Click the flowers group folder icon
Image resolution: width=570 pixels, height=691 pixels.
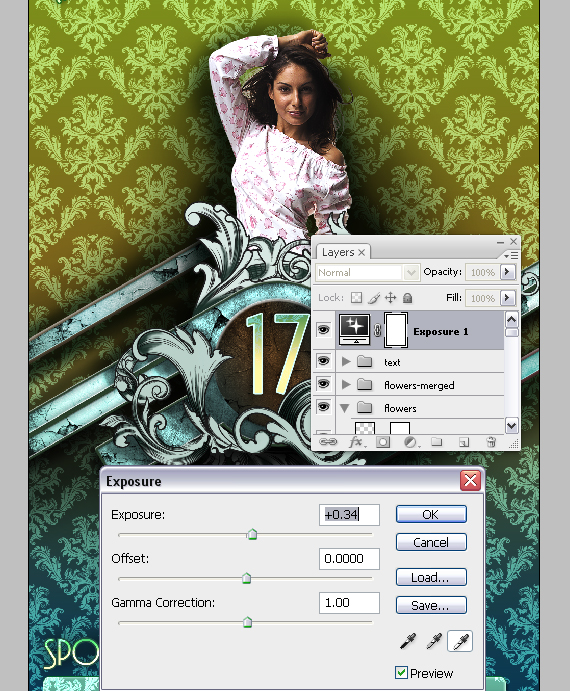[364, 408]
